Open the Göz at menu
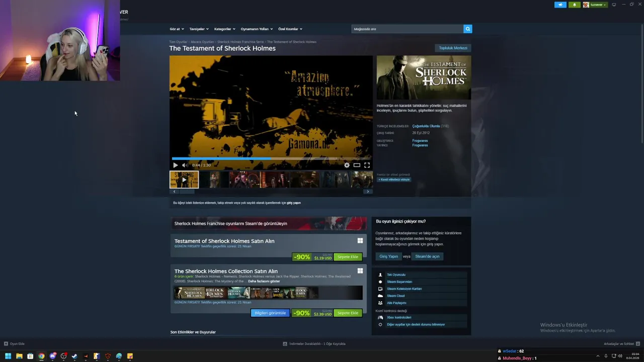This screenshot has width=644, height=362. click(177, 29)
